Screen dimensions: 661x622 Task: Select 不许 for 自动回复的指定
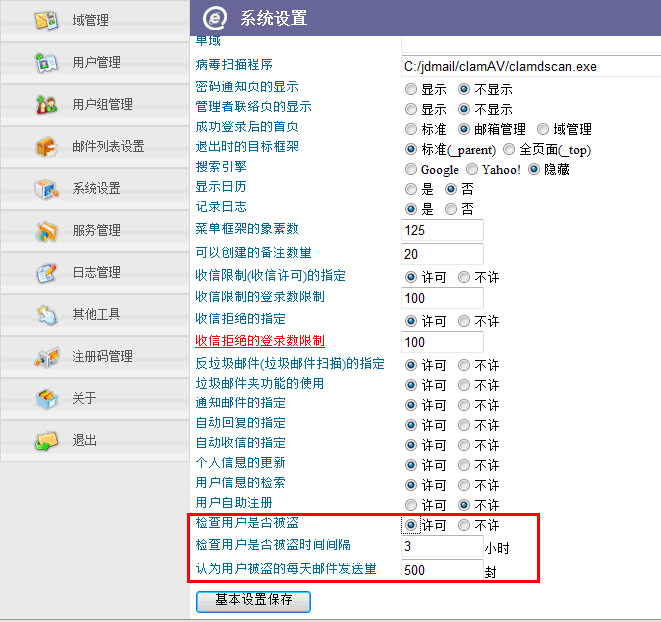[x=464, y=425]
